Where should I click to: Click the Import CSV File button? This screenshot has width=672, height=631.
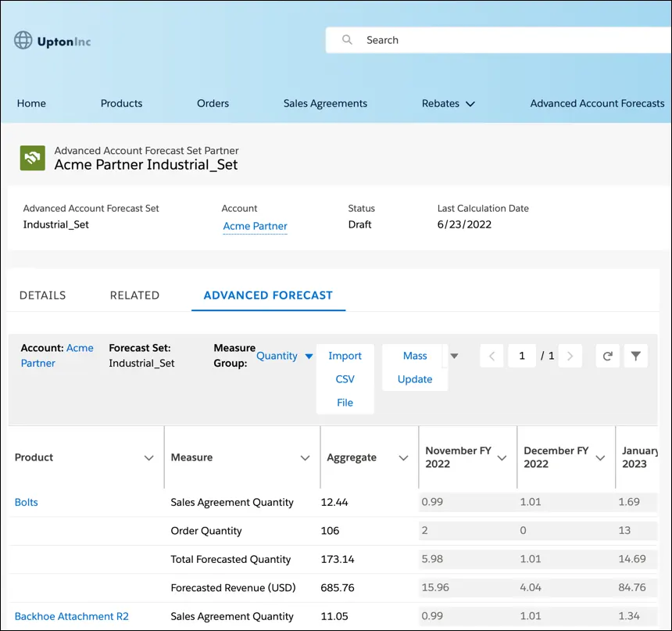click(345, 379)
